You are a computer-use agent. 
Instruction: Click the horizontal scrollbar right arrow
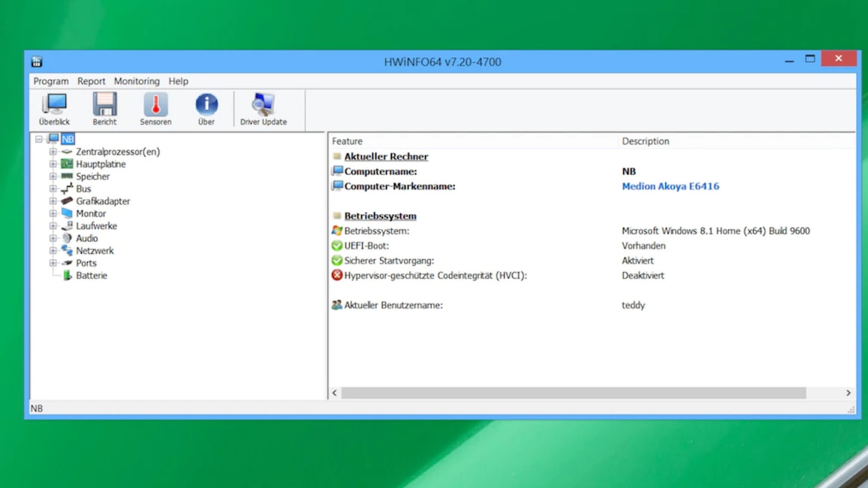pos(848,393)
